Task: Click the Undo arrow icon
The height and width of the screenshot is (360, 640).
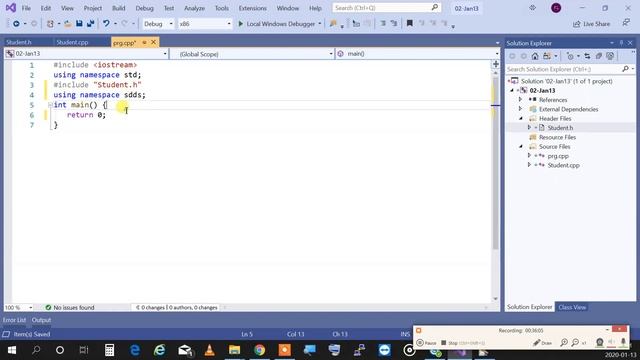Action: 106,24
